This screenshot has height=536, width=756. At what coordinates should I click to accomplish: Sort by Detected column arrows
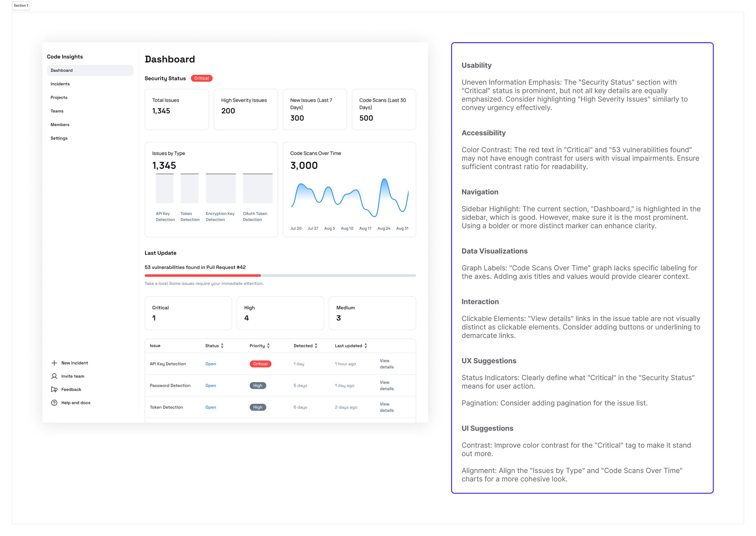coord(316,346)
